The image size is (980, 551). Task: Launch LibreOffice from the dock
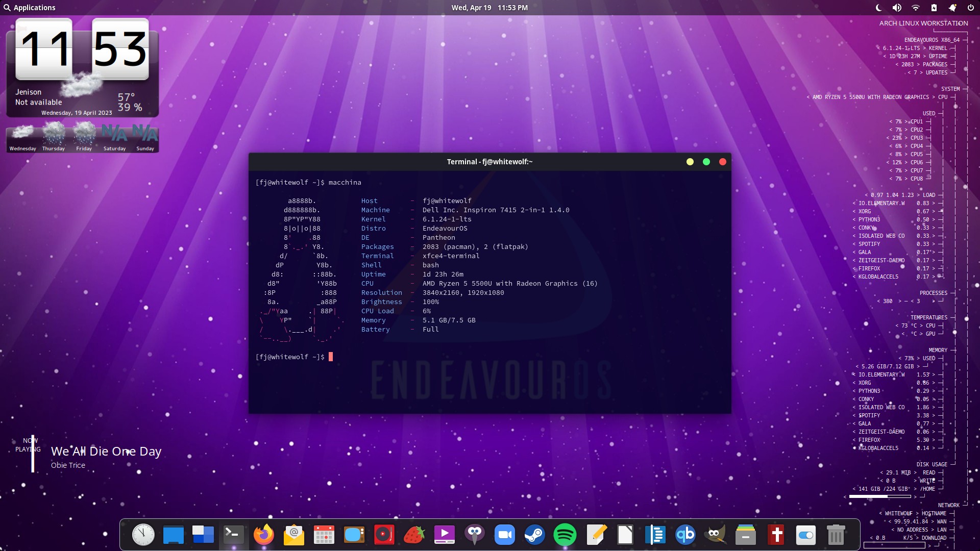[x=625, y=535]
